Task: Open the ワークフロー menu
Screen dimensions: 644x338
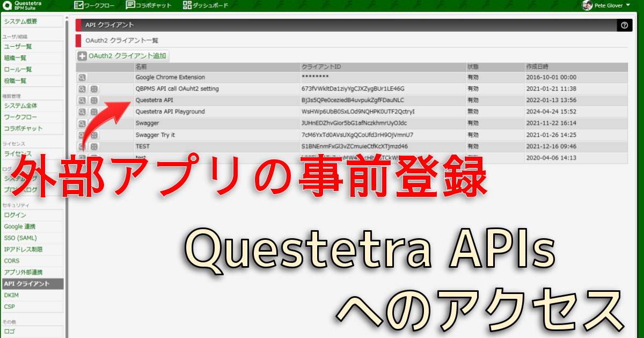Action: (x=94, y=5)
